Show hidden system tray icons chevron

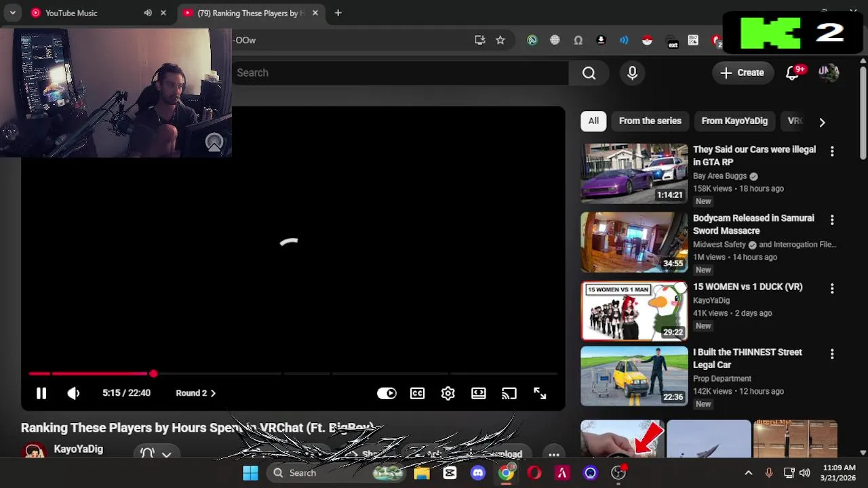pyautogui.click(x=748, y=473)
